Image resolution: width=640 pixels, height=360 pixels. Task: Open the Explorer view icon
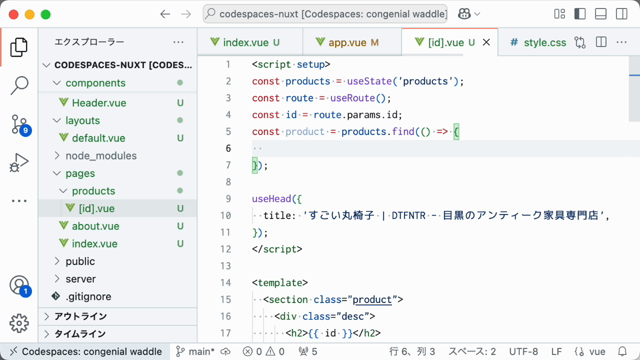(x=19, y=48)
